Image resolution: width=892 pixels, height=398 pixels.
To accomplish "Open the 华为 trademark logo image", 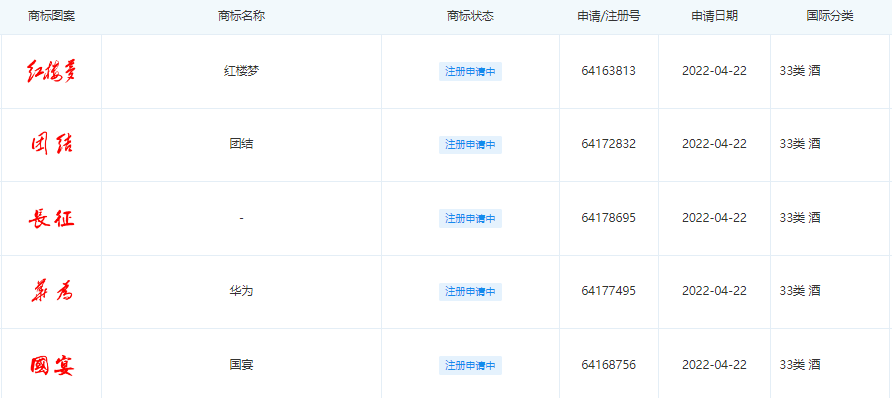I will coord(51,292).
